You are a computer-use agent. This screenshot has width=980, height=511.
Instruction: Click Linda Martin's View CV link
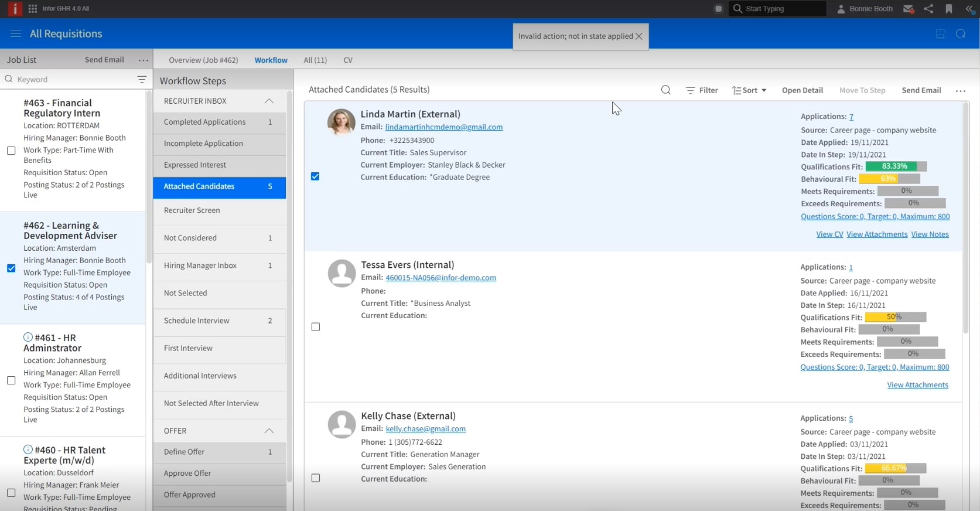tap(829, 234)
